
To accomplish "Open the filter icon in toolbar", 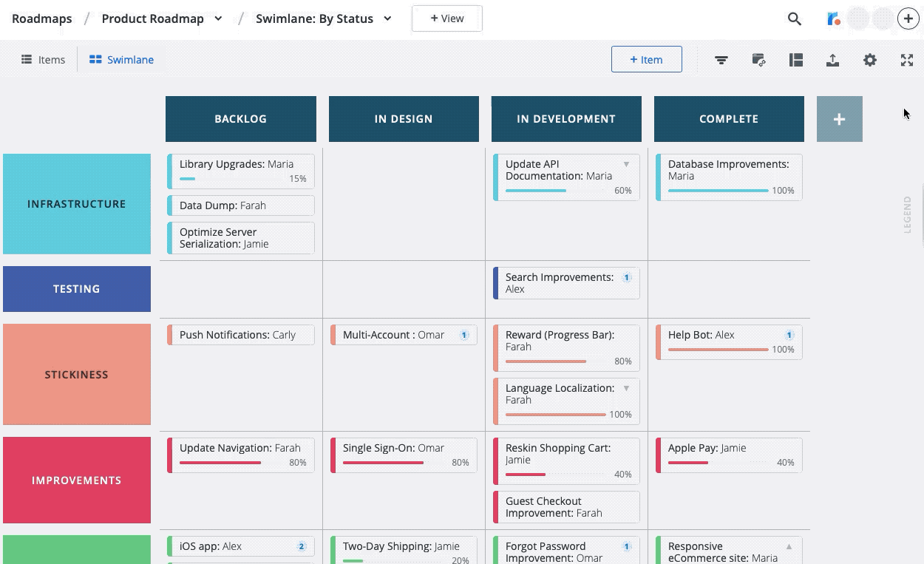I will (721, 60).
